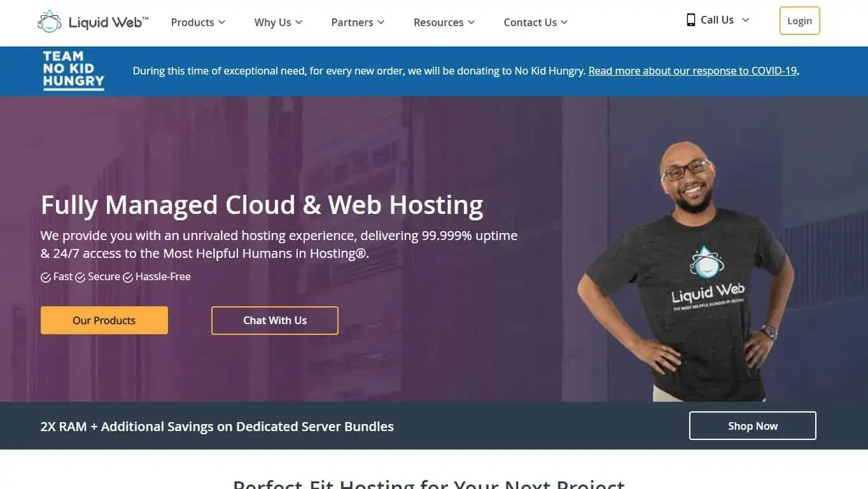Expand the Resources chevron arrow

click(472, 22)
